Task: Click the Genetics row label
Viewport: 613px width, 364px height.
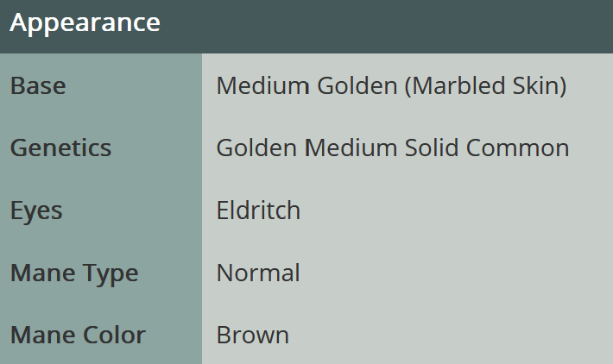Action: pos(60,148)
